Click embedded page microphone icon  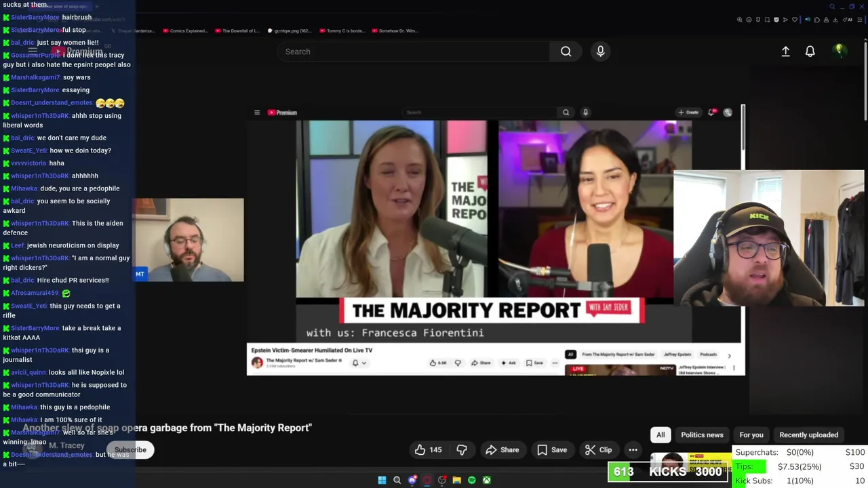coord(585,113)
